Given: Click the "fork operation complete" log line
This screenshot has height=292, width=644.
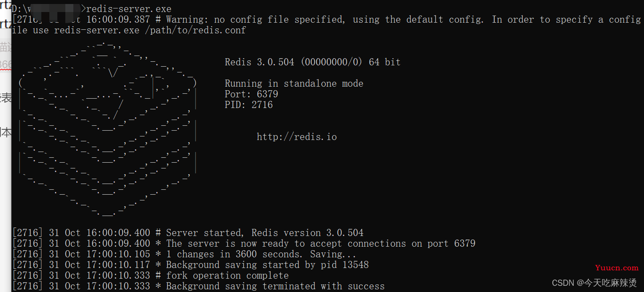Looking at the screenshot, I should click(151, 276).
